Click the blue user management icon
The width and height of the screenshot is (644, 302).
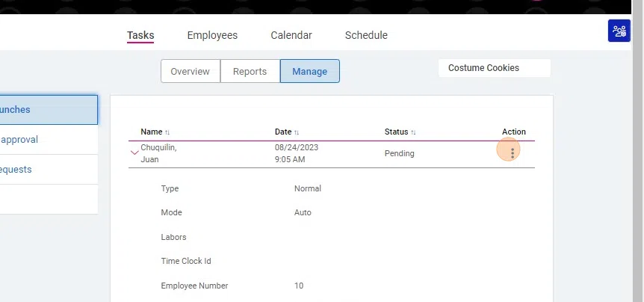point(619,31)
